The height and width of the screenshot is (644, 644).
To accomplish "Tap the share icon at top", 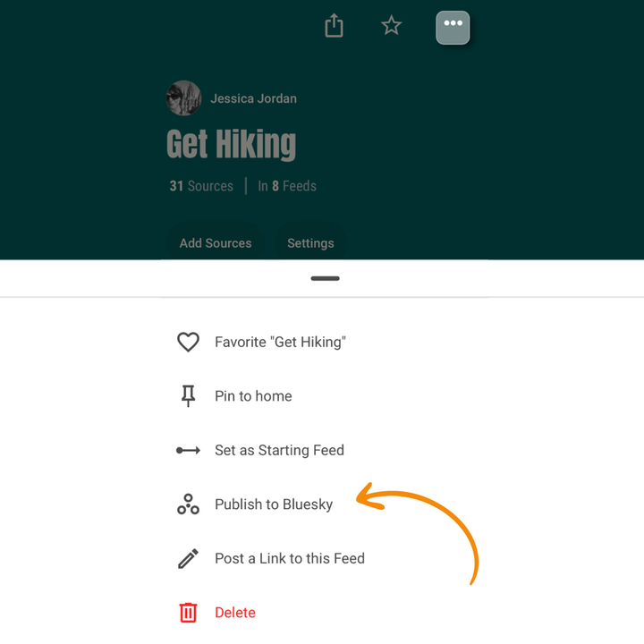I will coord(334,26).
